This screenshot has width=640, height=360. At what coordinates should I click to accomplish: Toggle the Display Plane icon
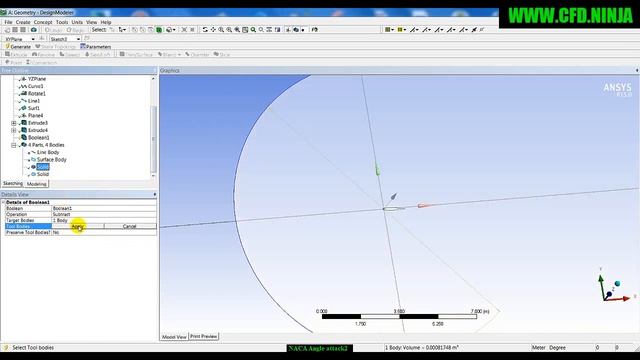click(x=288, y=30)
